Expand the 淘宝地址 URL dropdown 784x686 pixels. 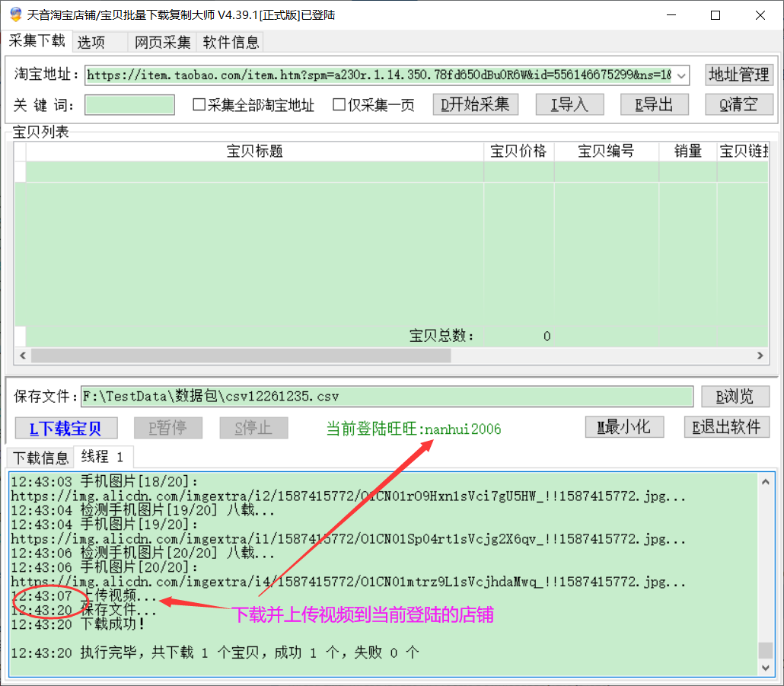pos(681,75)
